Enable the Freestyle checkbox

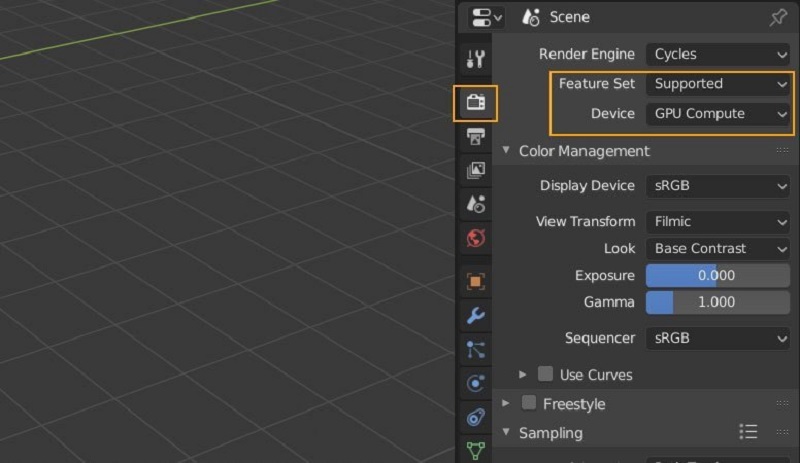529,404
